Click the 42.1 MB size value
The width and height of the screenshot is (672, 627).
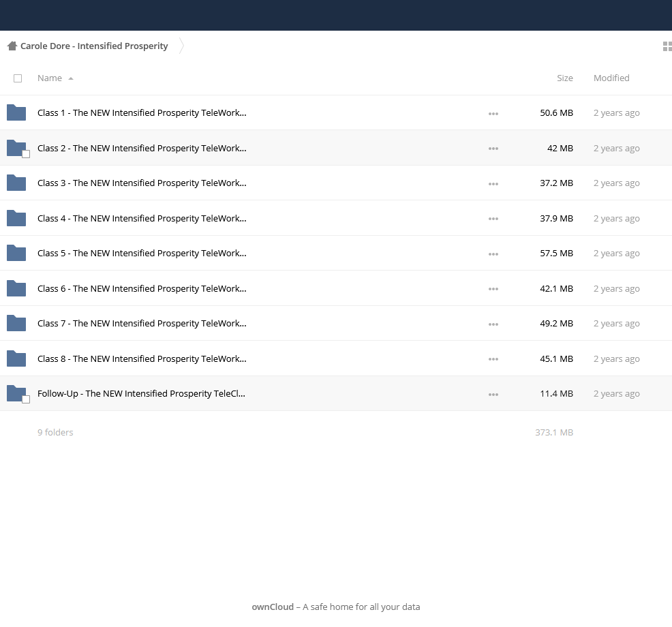[556, 288]
